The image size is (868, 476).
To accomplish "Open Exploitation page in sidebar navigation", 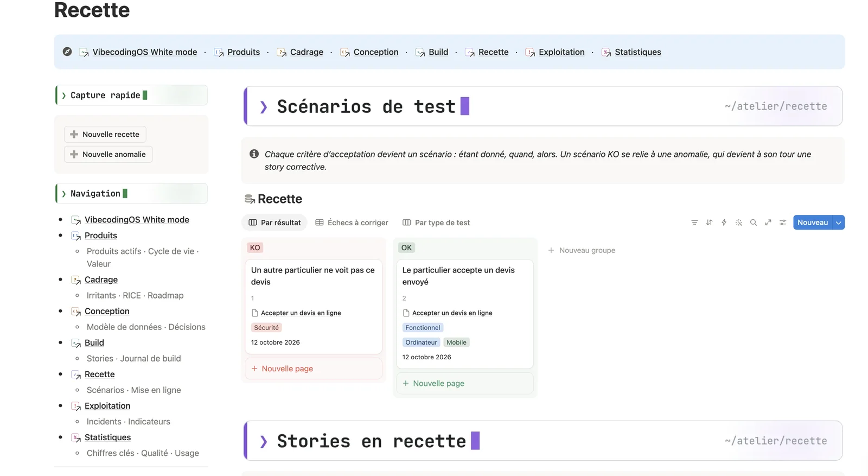I will [x=107, y=406].
